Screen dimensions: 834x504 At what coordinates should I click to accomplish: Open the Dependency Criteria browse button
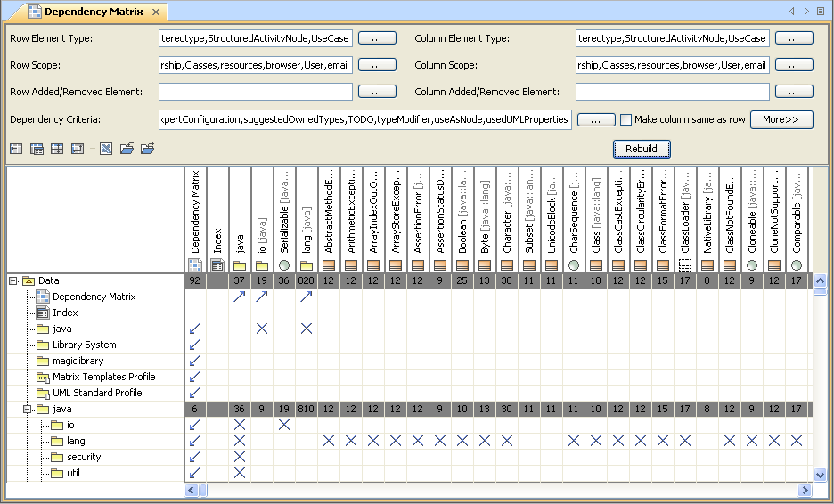point(596,119)
